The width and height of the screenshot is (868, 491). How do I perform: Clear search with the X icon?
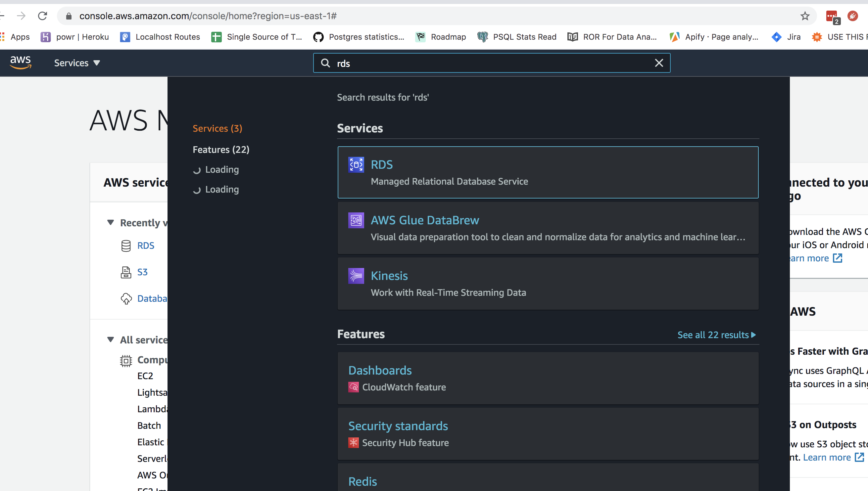tap(658, 63)
